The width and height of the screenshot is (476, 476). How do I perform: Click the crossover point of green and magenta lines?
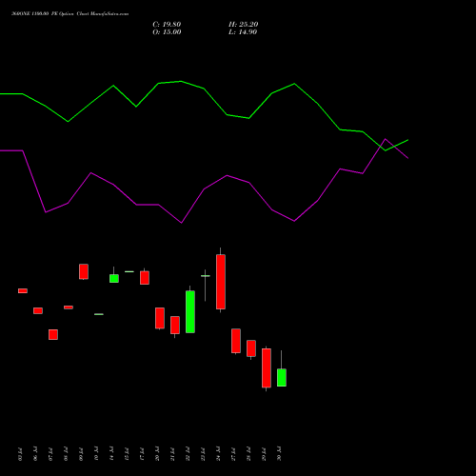point(380,147)
